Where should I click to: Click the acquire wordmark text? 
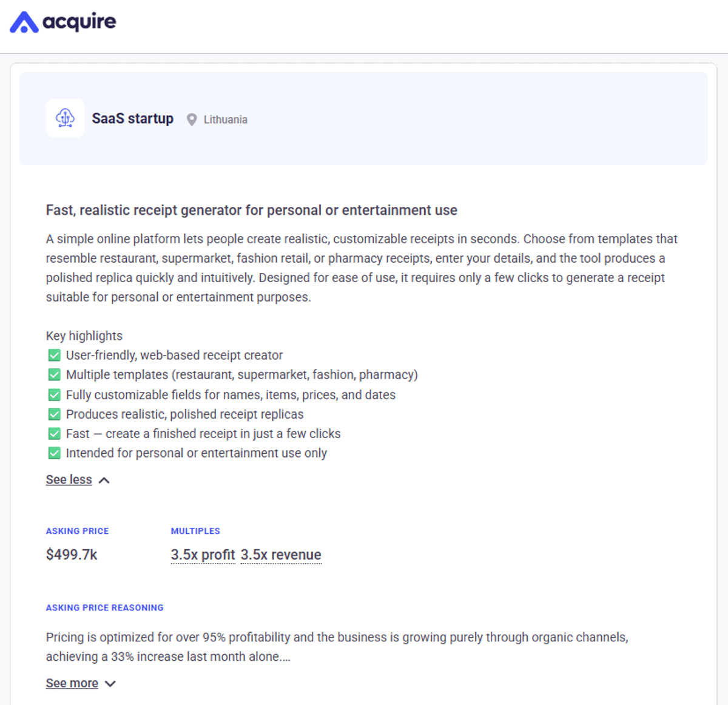tap(79, 22)
